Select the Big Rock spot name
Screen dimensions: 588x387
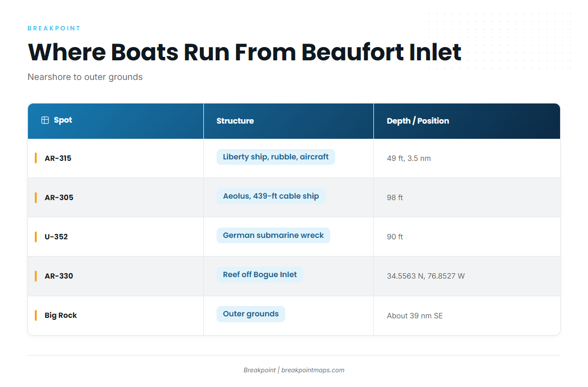61,315
